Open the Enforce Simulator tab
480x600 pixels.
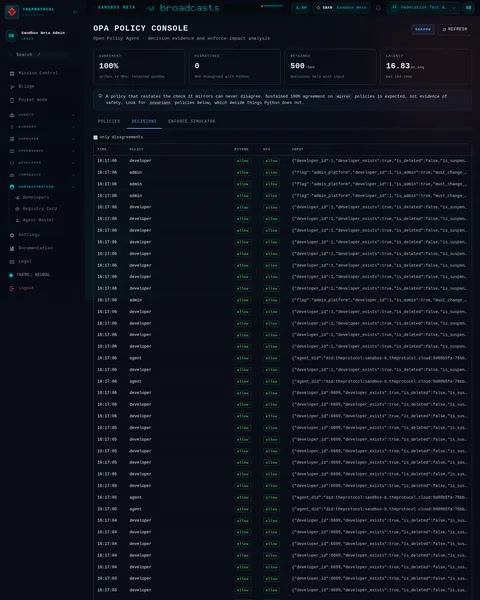tap(191, 121)
